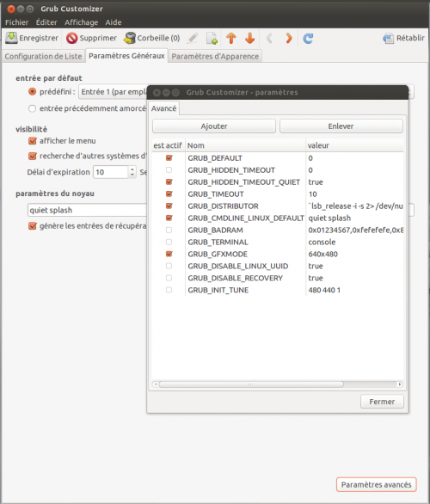Open the prédéfini entry dropdown
430x504 pixels.
(114, 92)
